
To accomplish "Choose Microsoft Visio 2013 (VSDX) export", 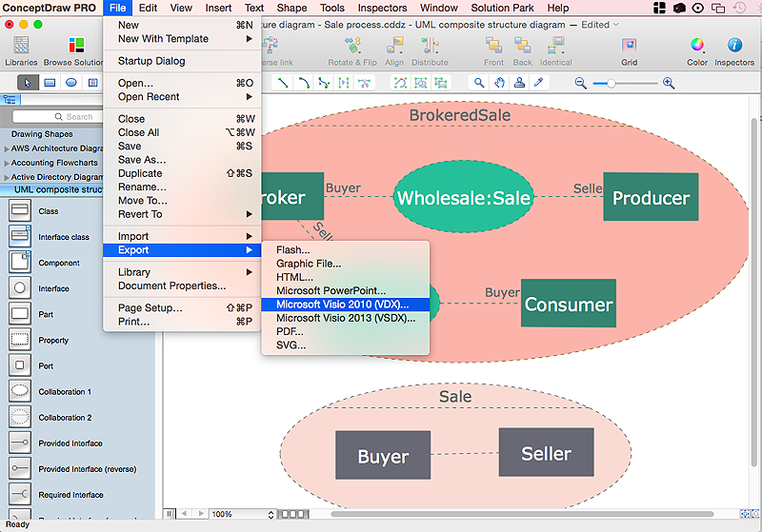I will [x=345, y=318].
